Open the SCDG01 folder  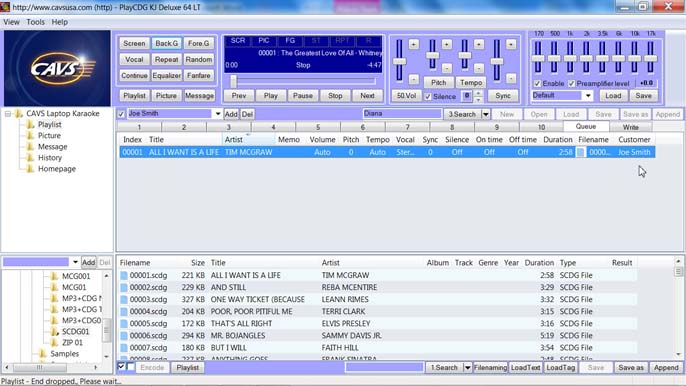tap(75, 331)
